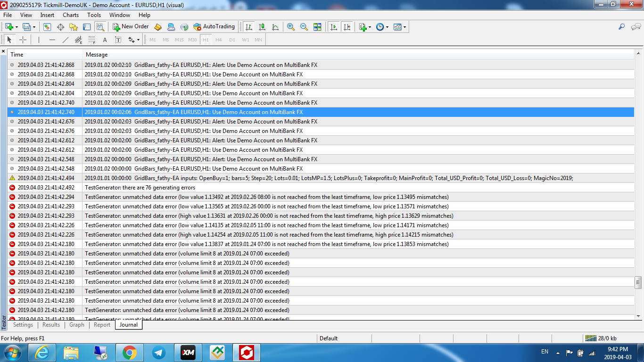Viewport: 644px width, 362px height.
Task: Open the Market Watch window icon
Action: 47,27
